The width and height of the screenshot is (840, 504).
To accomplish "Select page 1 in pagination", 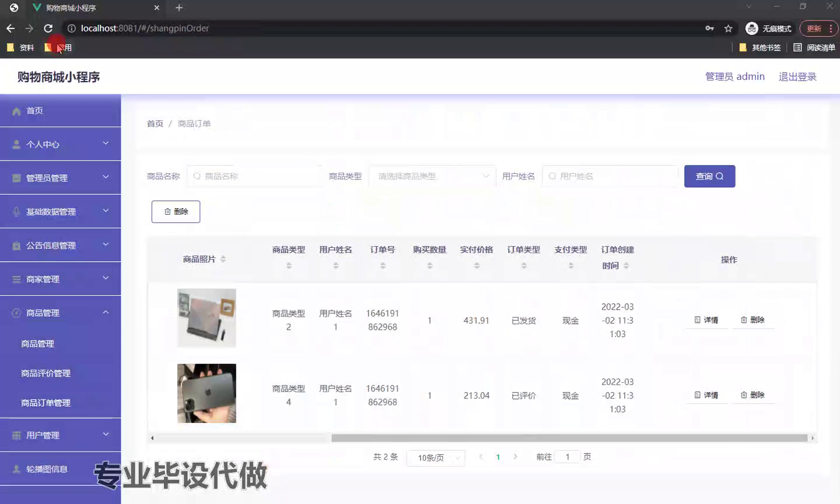I will (x=498, y=457).
